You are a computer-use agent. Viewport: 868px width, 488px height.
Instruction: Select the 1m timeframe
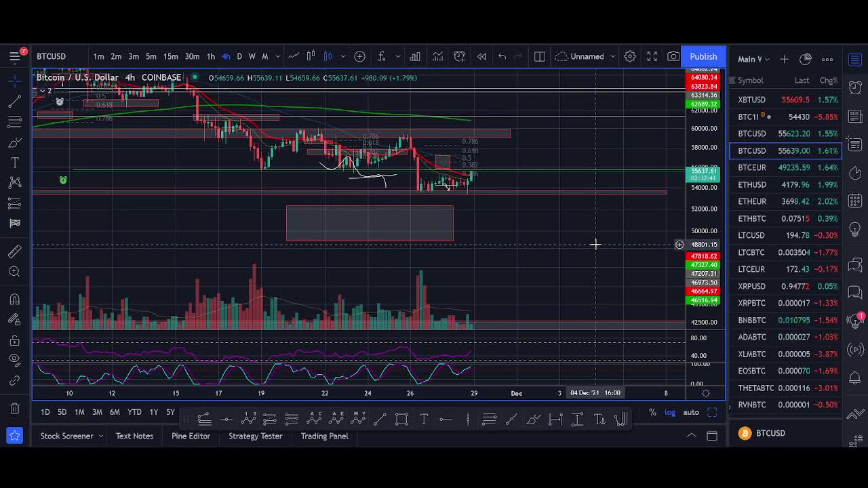coord(98,56)
